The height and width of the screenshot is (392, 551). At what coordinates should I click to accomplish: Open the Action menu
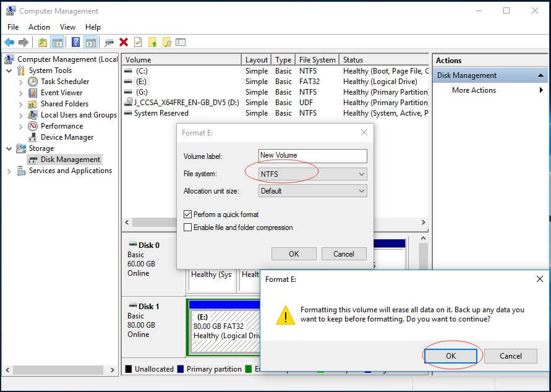39,27
